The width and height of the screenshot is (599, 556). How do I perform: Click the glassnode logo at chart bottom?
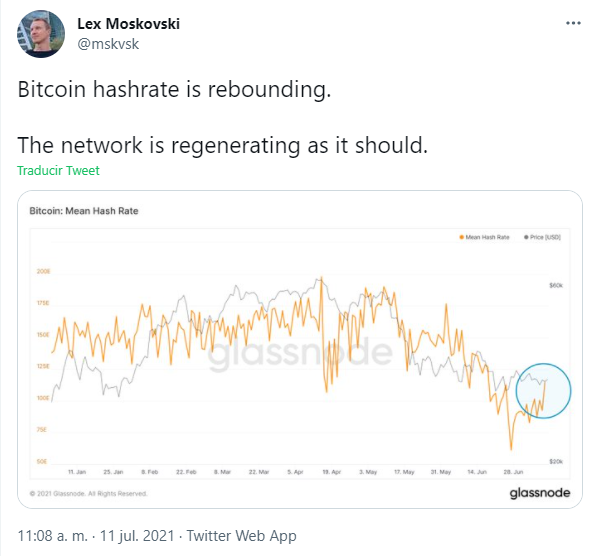coord(540,493)
